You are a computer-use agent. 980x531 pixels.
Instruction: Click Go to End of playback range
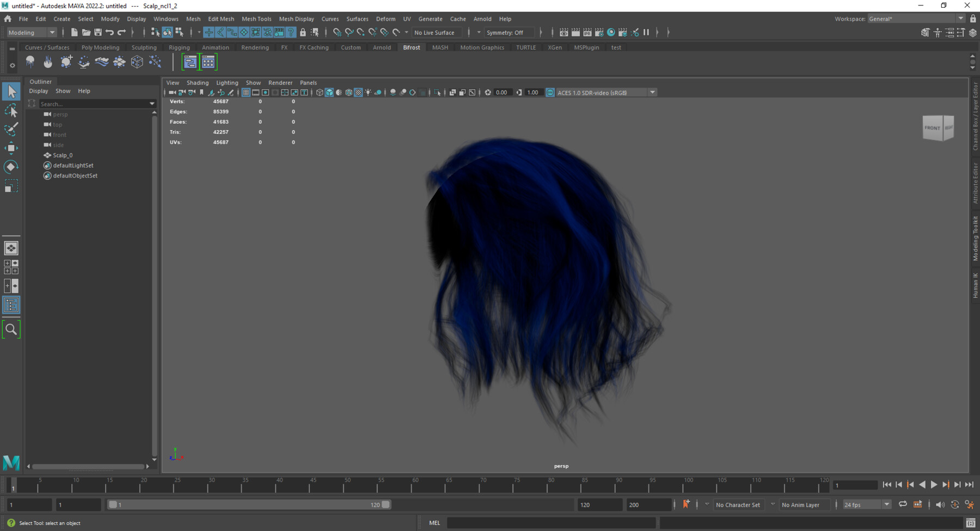(x=969, y=485)
